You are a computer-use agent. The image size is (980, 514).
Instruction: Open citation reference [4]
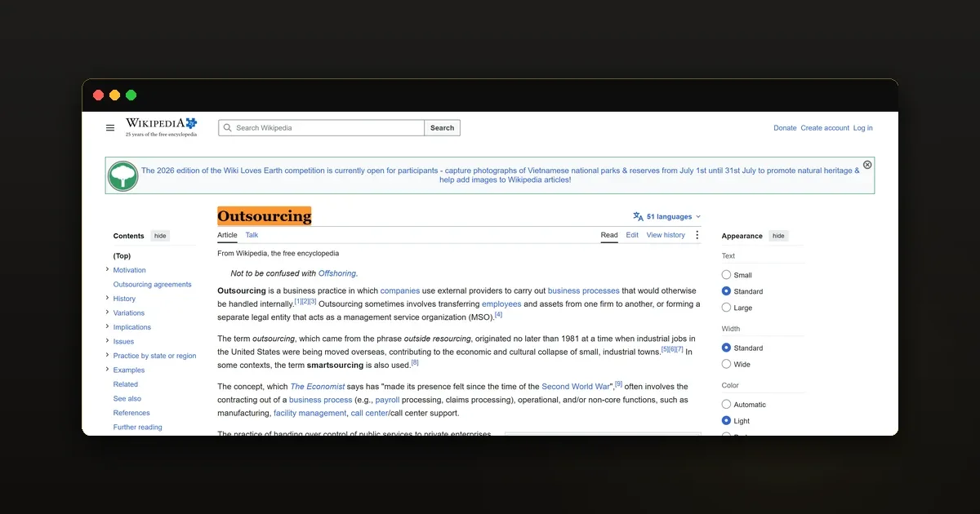coord(498,315)
